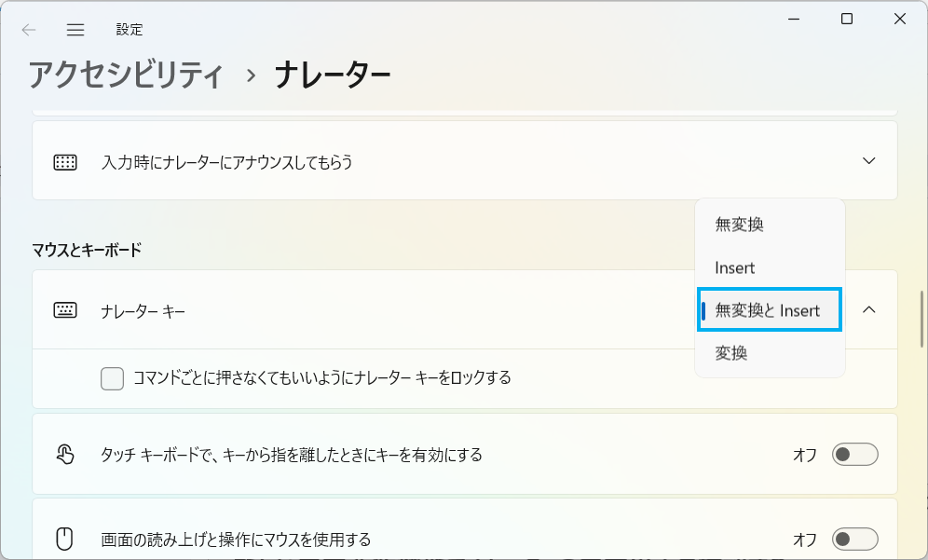
Task: Toggle タッチ キーボード key activation switch
Action: (854, 455)
